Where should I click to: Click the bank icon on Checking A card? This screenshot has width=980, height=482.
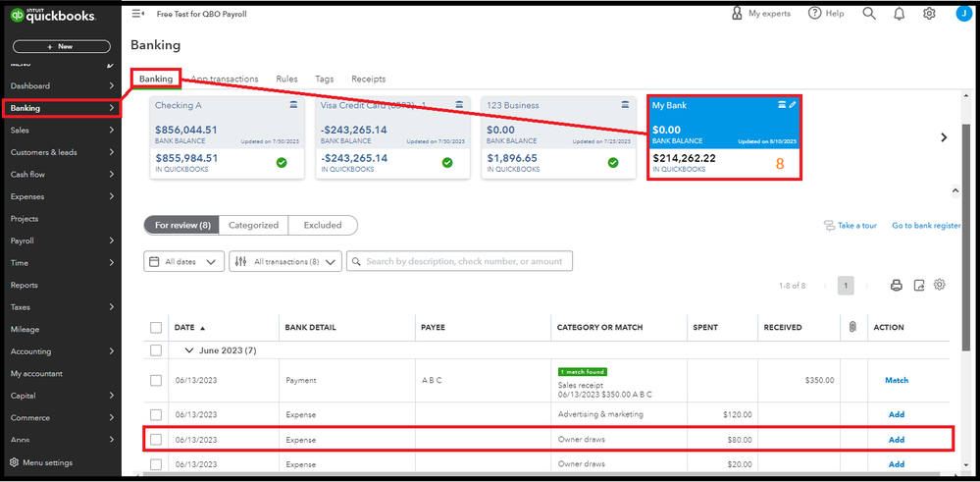pos(293,104)
